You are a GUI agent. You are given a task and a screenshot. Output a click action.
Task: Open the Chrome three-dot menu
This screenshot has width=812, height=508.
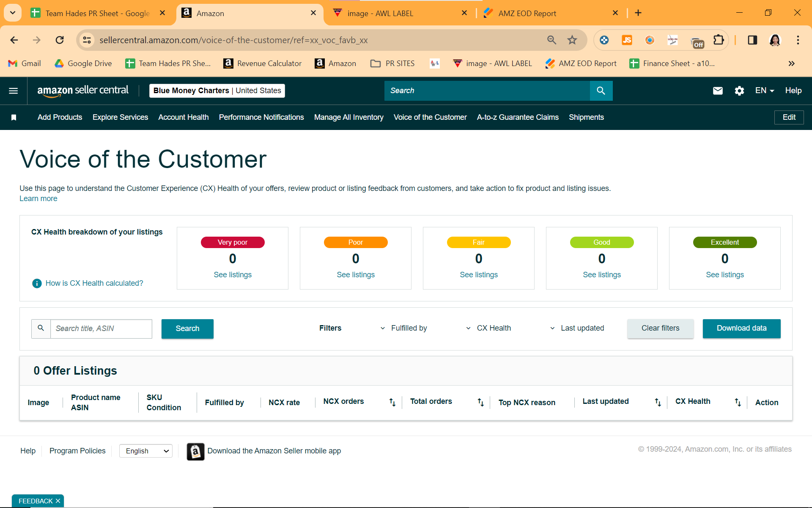coord(798,40)
